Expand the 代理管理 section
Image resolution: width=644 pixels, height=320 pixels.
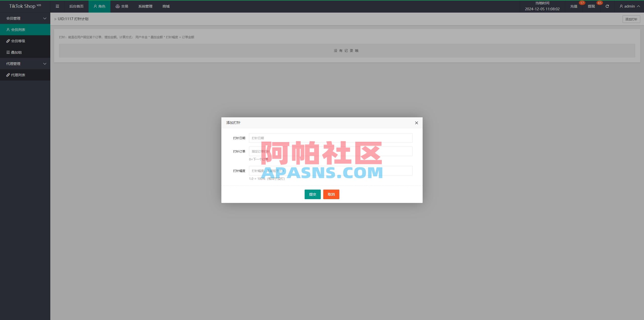click(45, 63)
